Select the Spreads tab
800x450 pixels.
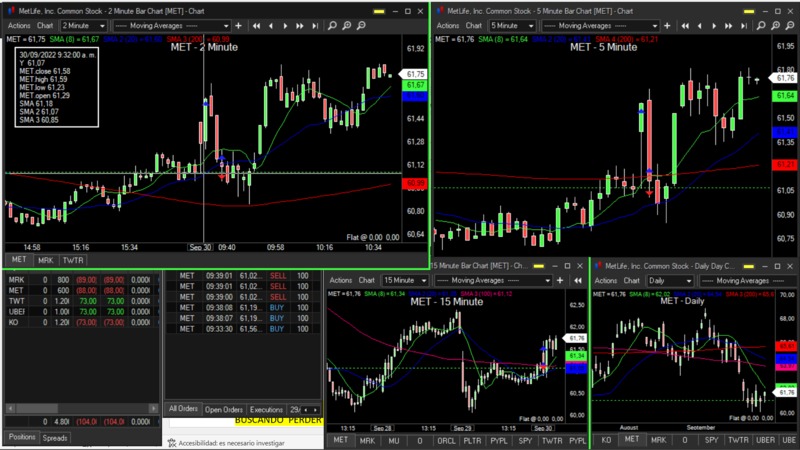55,438
